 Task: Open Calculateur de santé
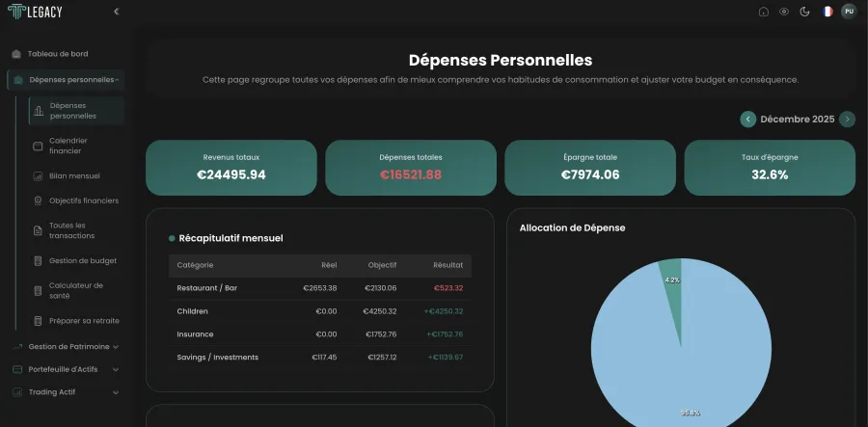tap(76, 290)
